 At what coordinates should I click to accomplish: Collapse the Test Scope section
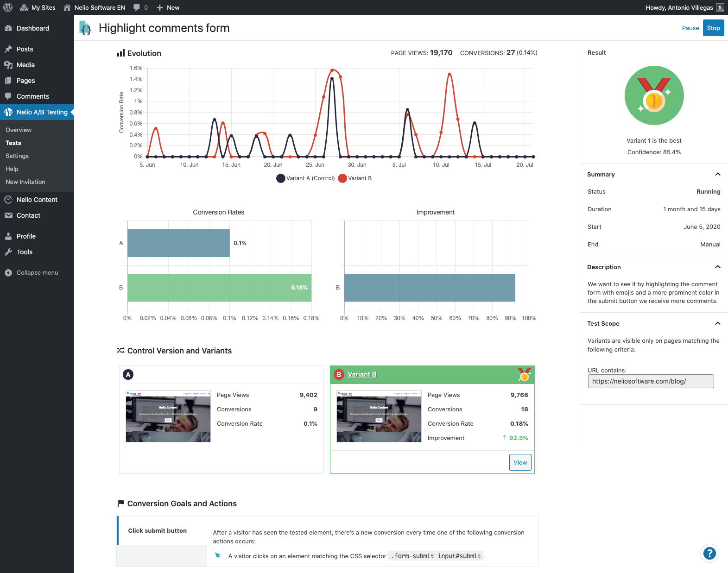coord(717,323)
